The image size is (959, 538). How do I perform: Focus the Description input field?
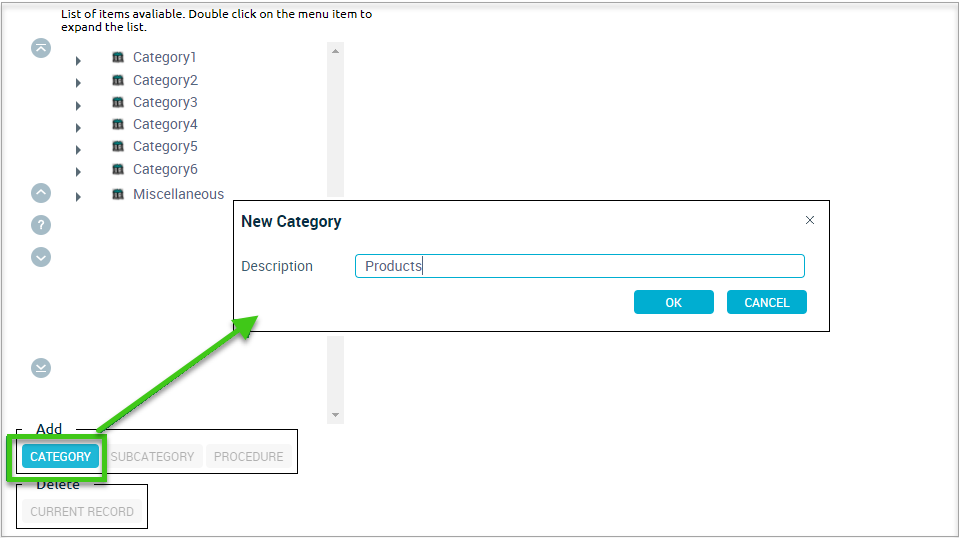point(580,266)
